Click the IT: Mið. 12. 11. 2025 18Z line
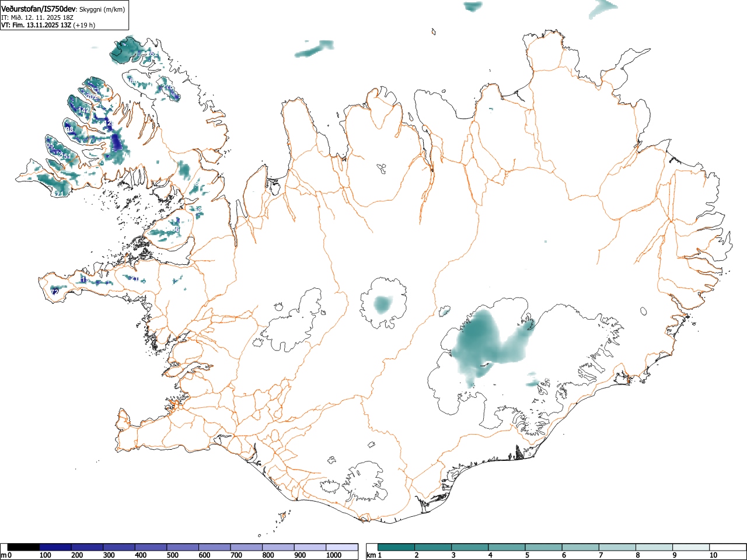Image resolution: width=747 pixels, height=560 pixels. click(37, 17)
